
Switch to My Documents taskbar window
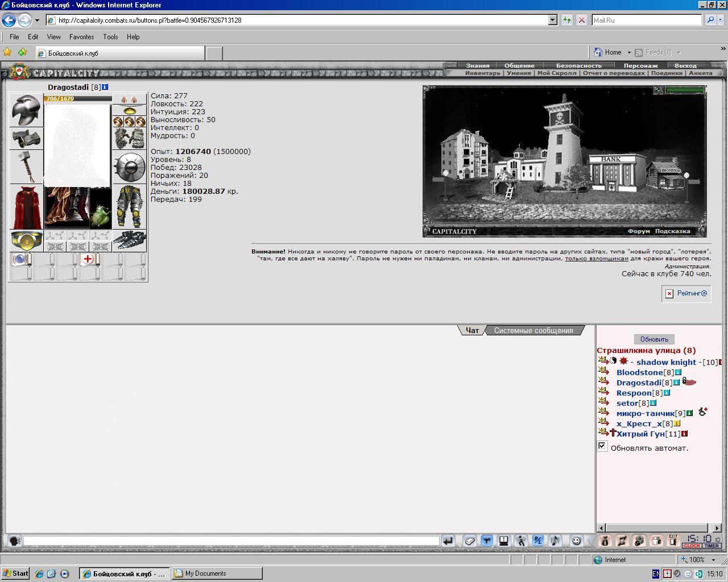click(x=217, y=573)
